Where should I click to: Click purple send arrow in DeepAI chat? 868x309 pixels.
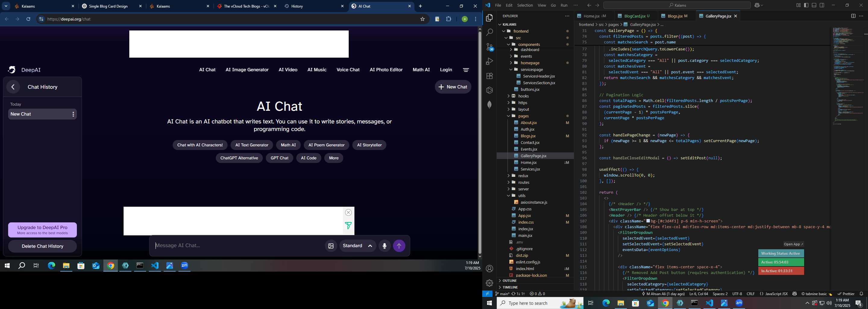tap(399, 246)
